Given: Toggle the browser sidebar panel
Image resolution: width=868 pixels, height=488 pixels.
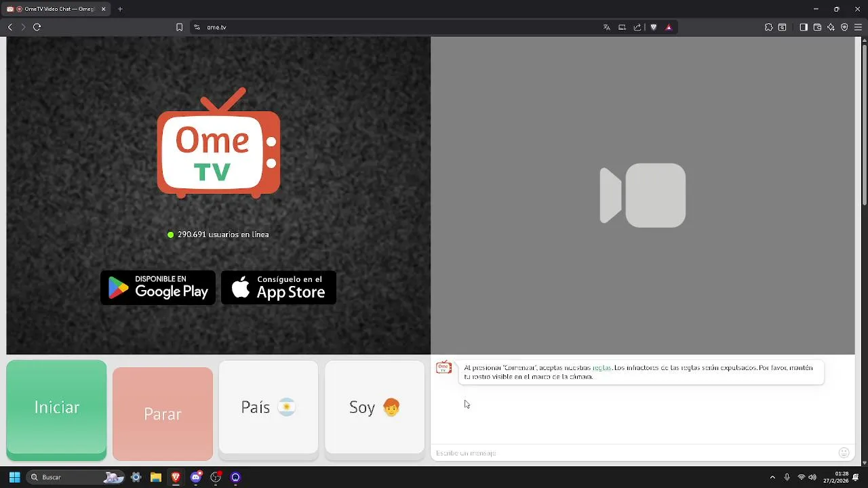Looking at the screenshot, I should (x=804, y=27).
